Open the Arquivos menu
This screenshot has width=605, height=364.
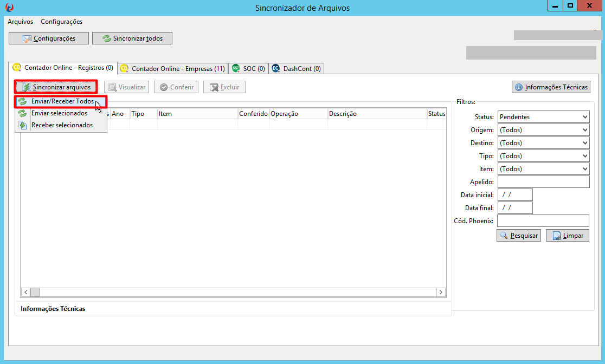(21, 22)
